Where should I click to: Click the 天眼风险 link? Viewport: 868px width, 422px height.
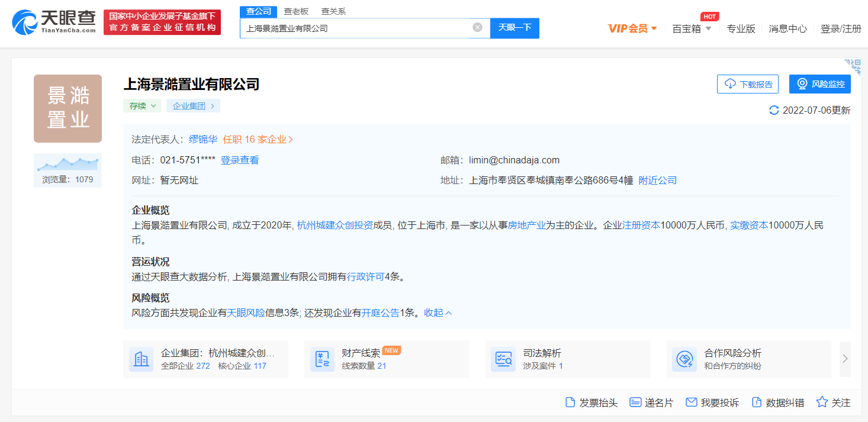point(246,313)
